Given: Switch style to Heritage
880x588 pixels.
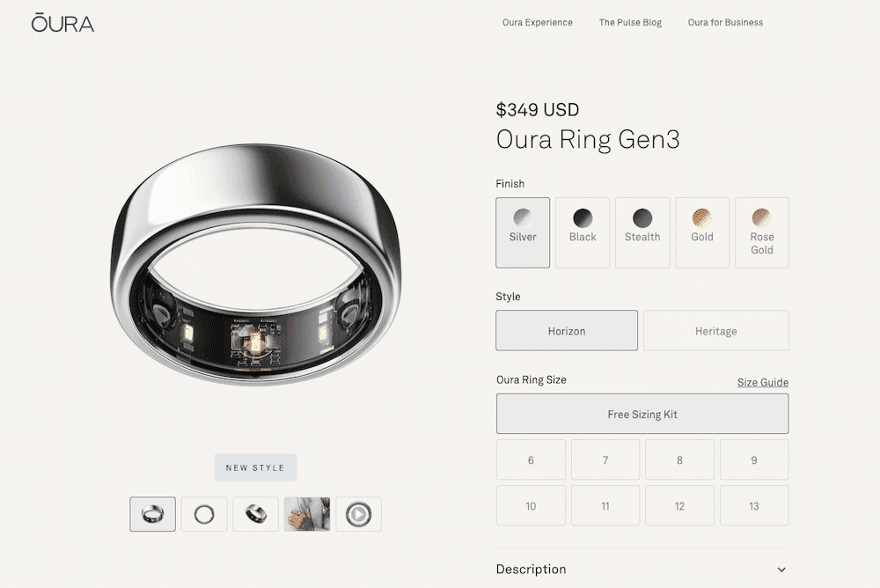Looking at the screenshot, I should point(716,331).
